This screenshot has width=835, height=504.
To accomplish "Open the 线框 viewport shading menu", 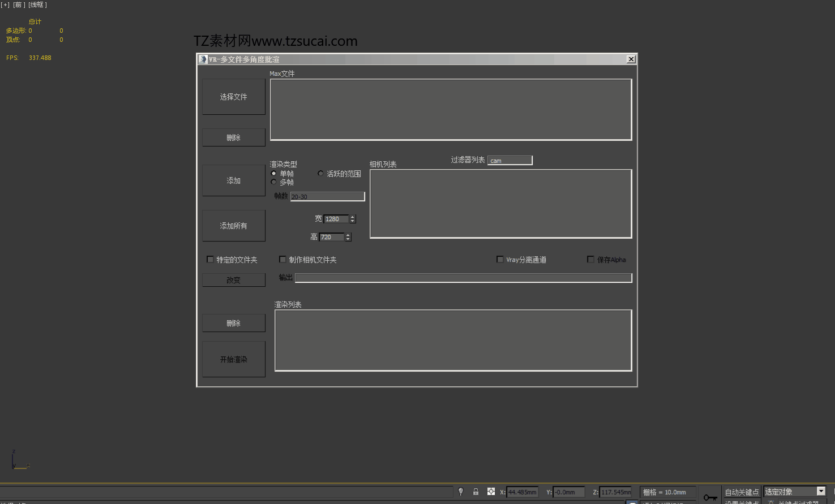I will pyautogui.click(x=38, y=5).
